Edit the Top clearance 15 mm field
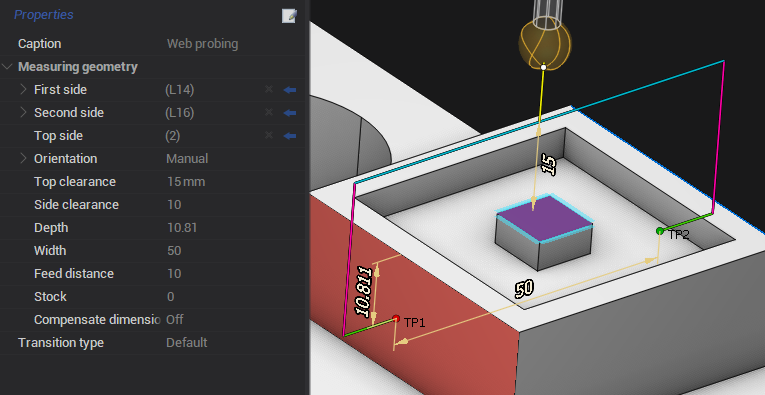The width and height of the screenshot is (765, 395). (x=186, y=182)
